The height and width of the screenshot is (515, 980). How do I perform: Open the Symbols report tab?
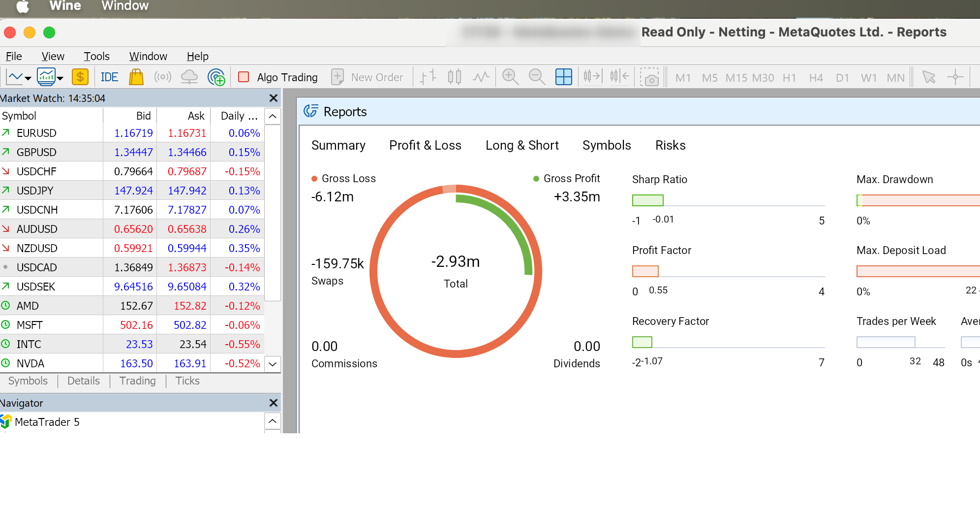pos(607,145)
